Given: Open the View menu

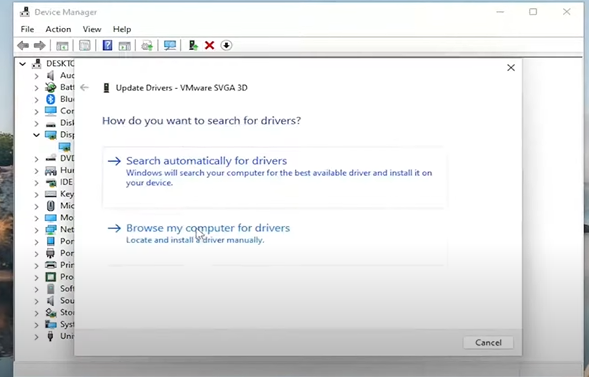Looking at the screenshot, I should (x=92, y=29).
